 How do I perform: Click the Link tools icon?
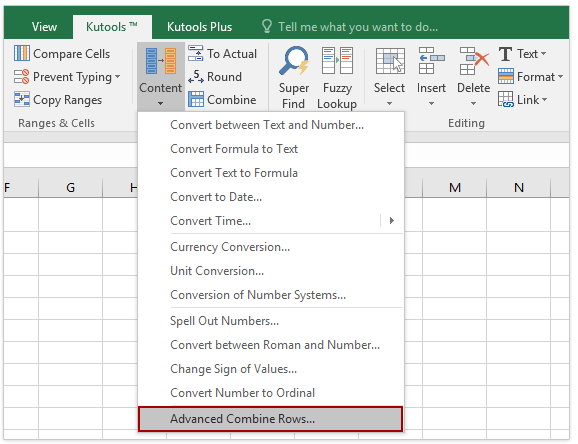[506, 99]
